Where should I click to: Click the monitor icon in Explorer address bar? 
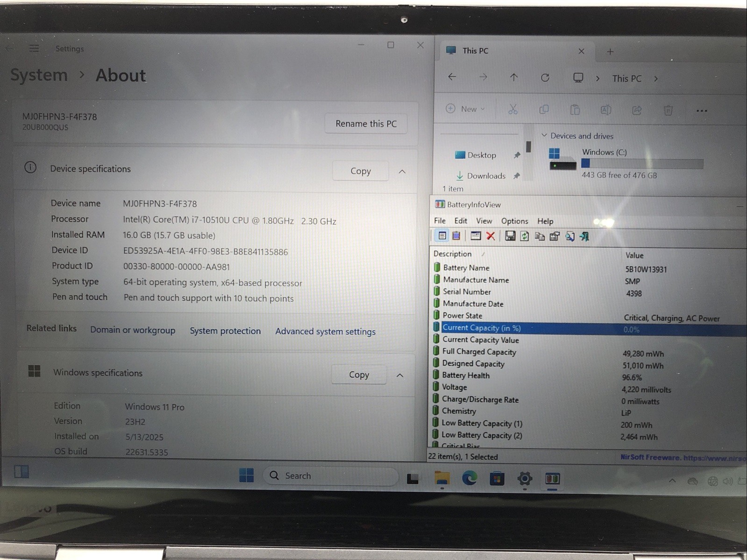(x=578, y=78)
